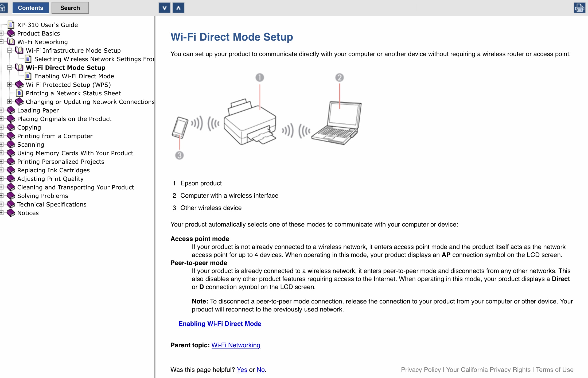Follow the Wi-Fi Networking parent topic link

coord(236,345)
